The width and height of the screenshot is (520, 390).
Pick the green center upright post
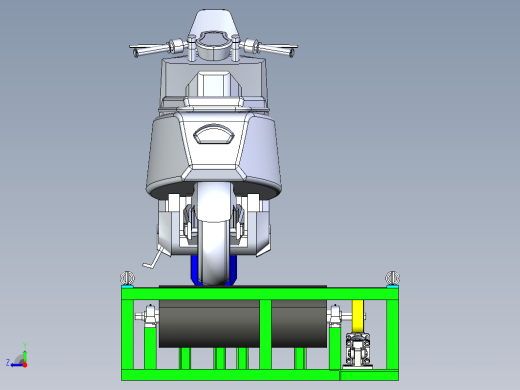tap(265, 334)
